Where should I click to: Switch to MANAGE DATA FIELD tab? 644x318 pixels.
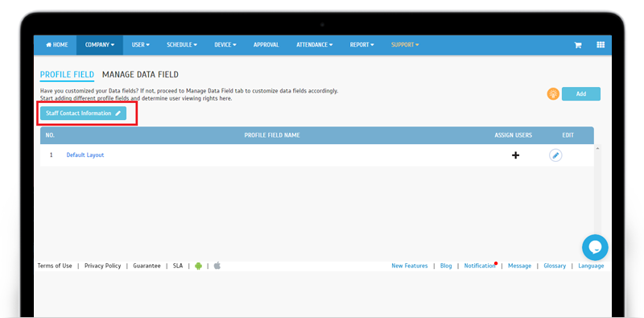[140, 75]
